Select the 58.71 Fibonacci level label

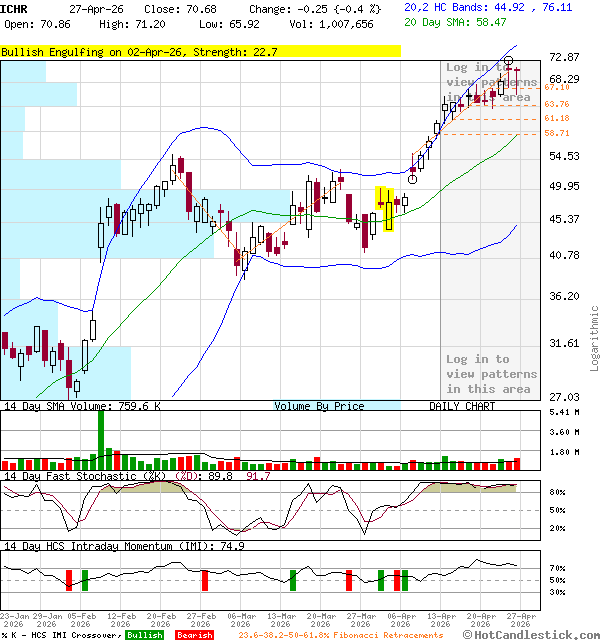pos(557,133)
